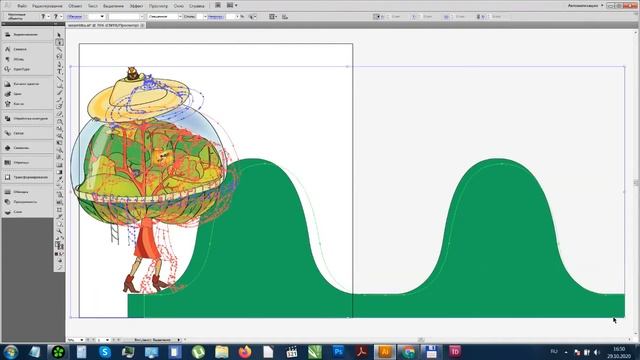This screenshot has width=640, height=360.
Task: Open the artboard navigation dropdown
Action: coord(107,340)
